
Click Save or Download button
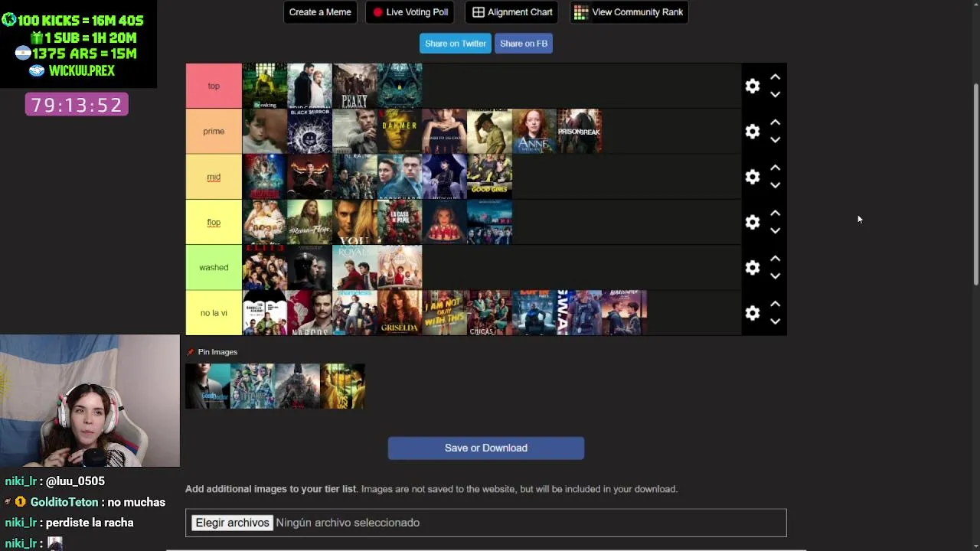point(486,448)
